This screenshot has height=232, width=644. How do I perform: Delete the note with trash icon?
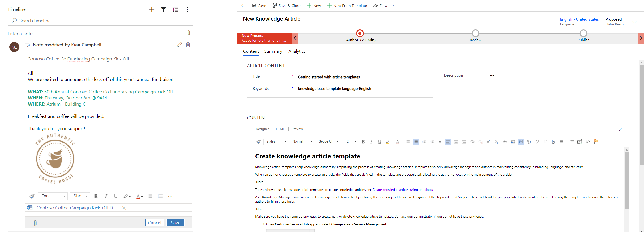pyautogui.click(x=188, y=45)
